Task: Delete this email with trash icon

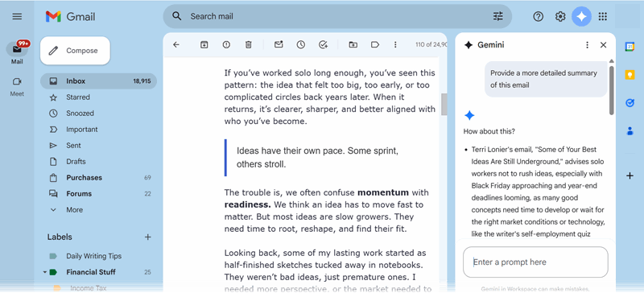Action: 249,45
